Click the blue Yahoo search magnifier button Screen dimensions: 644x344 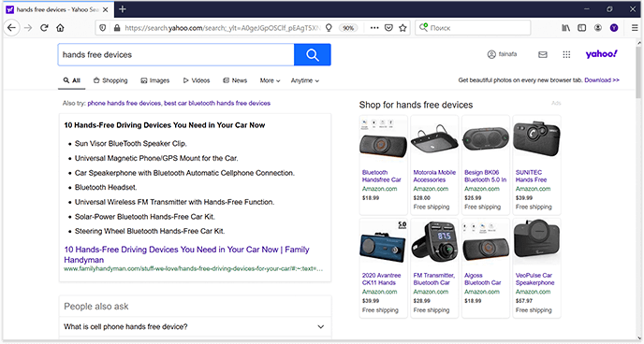point(312,54)
